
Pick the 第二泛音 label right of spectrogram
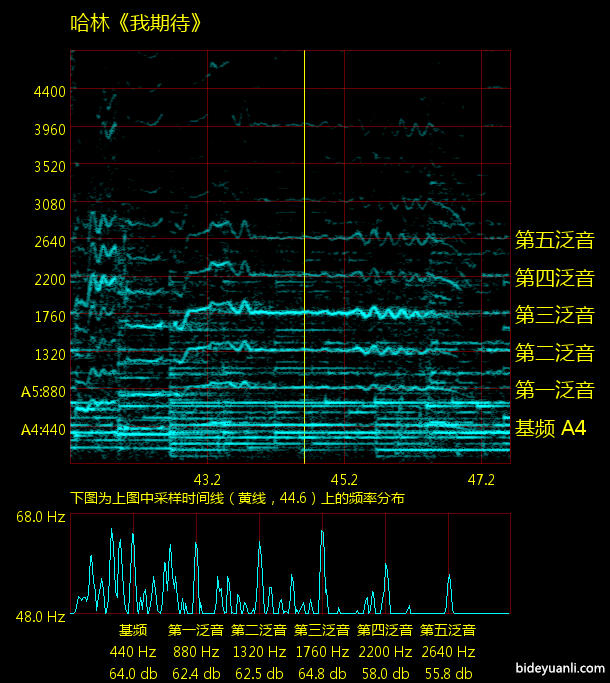coord(554,353)
